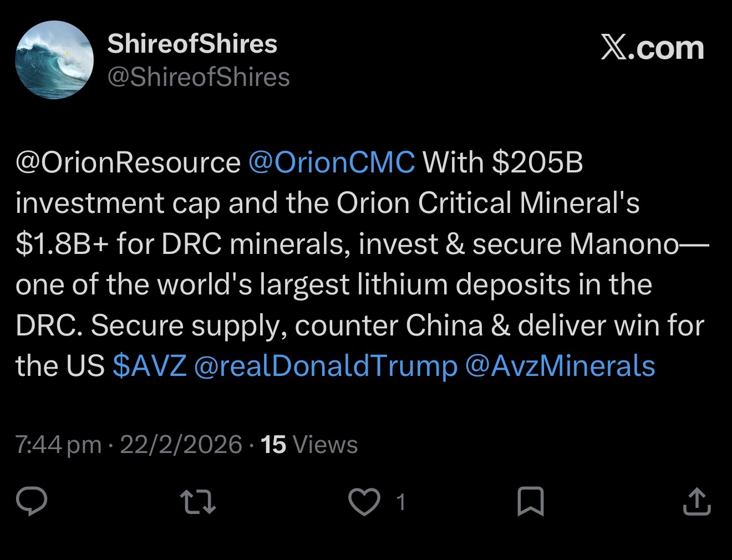This screenshot has width=732, height=560.
Task: Tap the share upload arrow icon
Action: (697, 501)
